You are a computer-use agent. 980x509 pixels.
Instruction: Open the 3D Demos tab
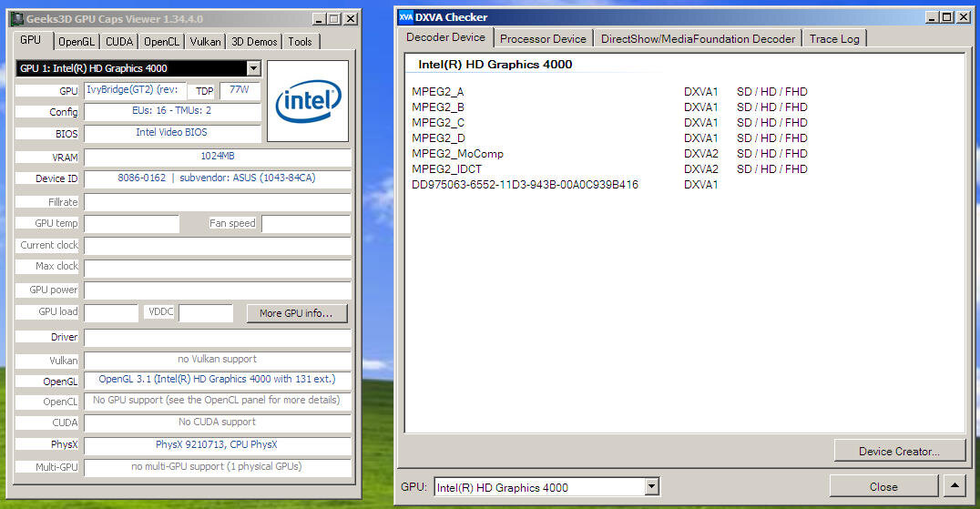(x=254, y=42)
